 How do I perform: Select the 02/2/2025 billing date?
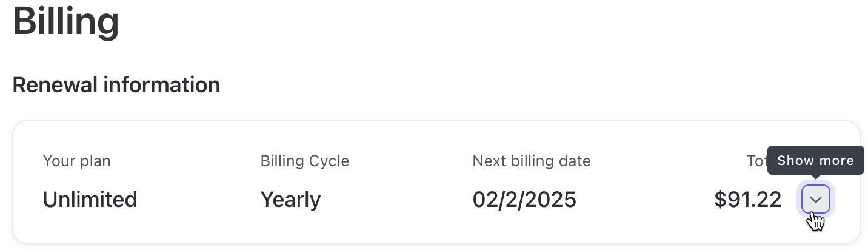[524, 200]
